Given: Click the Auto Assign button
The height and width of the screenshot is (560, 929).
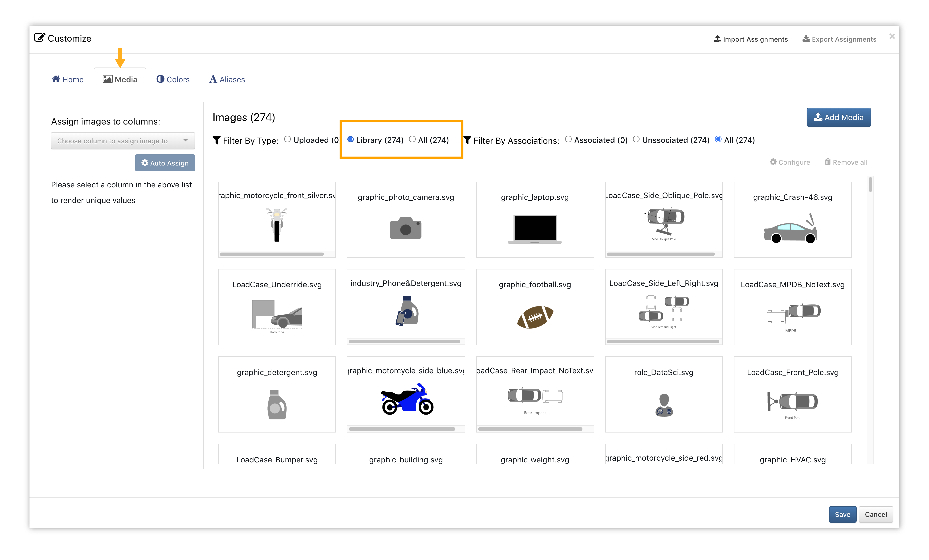Looking at the screenshot, I should [x=165, y=163].
